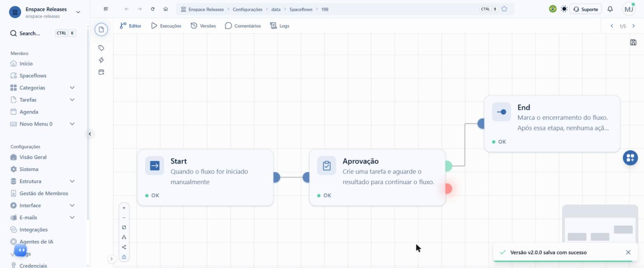The height and width of the screenshot is (268, 644).
Task: Click the Aprovação red output port
Action: [448, 189]
